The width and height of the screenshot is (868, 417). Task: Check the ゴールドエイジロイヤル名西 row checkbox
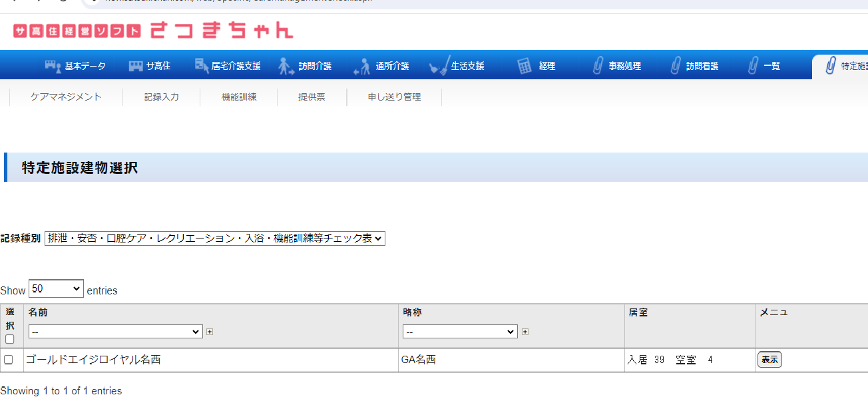point(9,360)
